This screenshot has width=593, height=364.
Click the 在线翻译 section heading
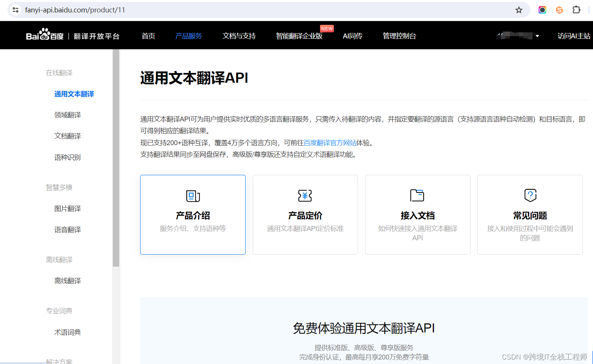[59, 73]
